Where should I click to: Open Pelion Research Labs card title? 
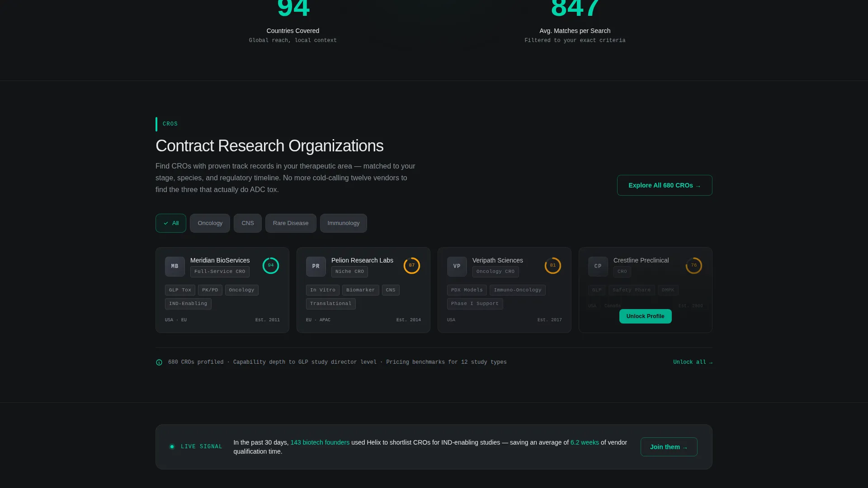point(362,260)
